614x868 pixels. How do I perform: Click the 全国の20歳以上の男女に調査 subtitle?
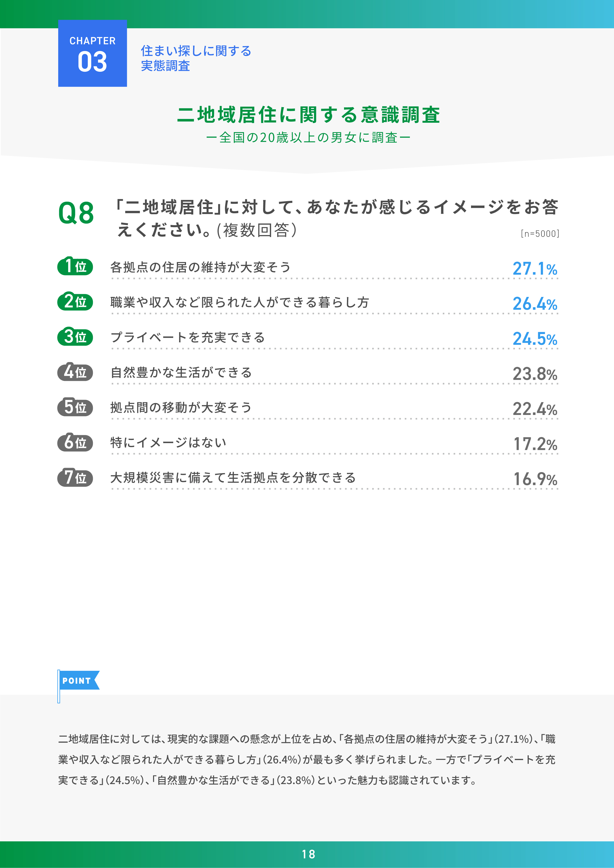(x=308, y=138)
